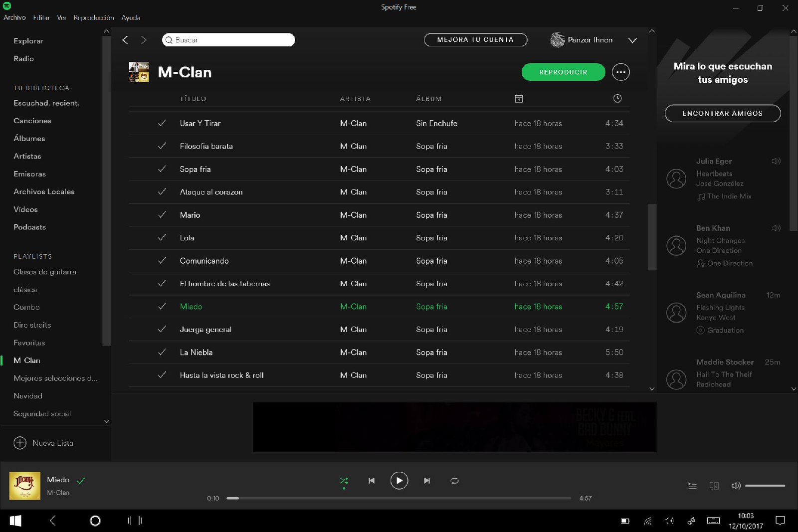Click the taskbar back arrow
The image size is (798, 532).
click(53, 521)
